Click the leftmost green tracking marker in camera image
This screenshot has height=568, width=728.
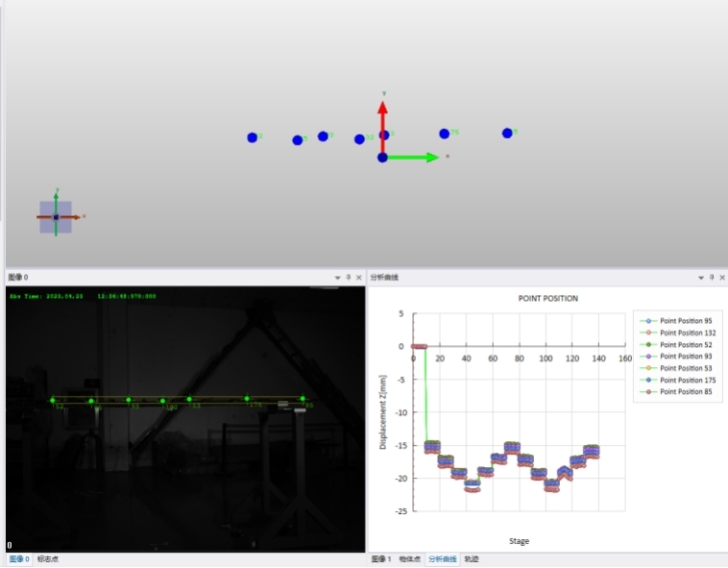pyautogui.click(x=53, y=400)
